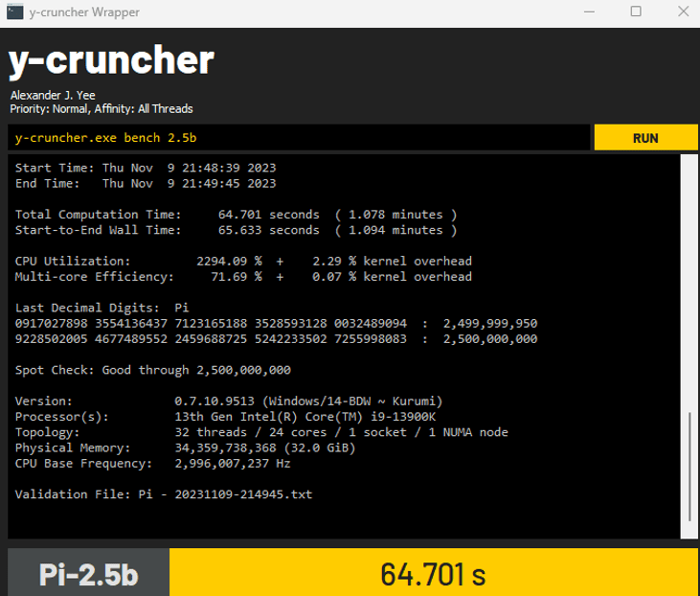Click the y-cruncher.exe bench 2.5b command field
Viewport: 700px width, 596px height.
[299, 138]
